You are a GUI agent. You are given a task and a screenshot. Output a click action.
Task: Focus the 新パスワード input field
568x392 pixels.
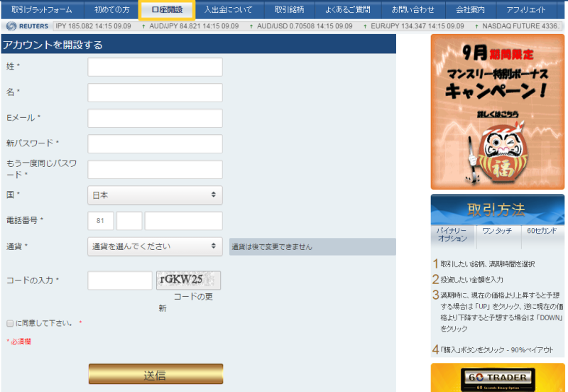[x=155, y=143]
